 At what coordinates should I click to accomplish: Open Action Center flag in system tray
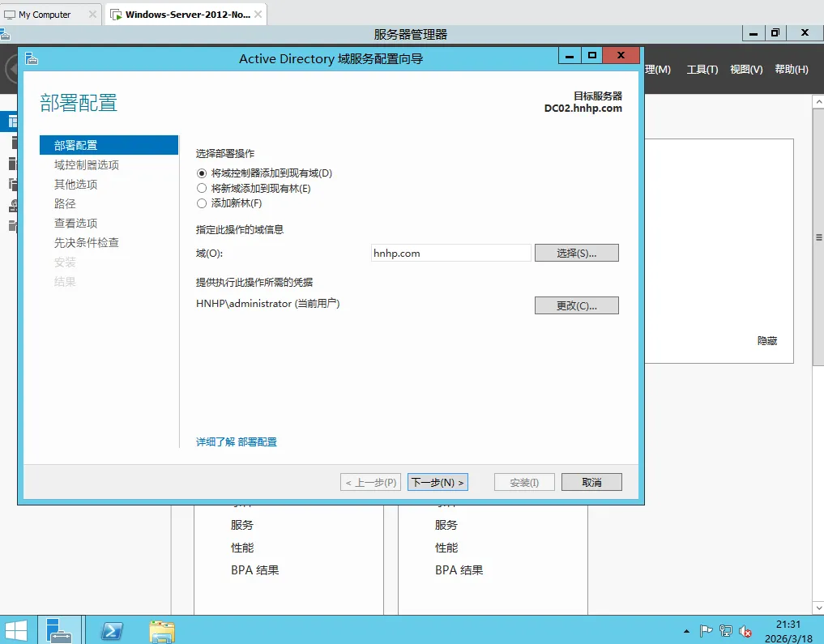click(x=707, y=630)
